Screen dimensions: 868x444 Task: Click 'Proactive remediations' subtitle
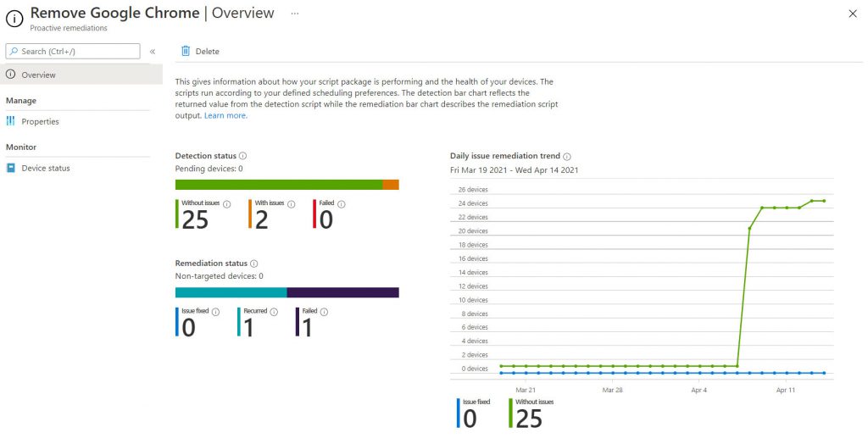(x=69, y=28)
